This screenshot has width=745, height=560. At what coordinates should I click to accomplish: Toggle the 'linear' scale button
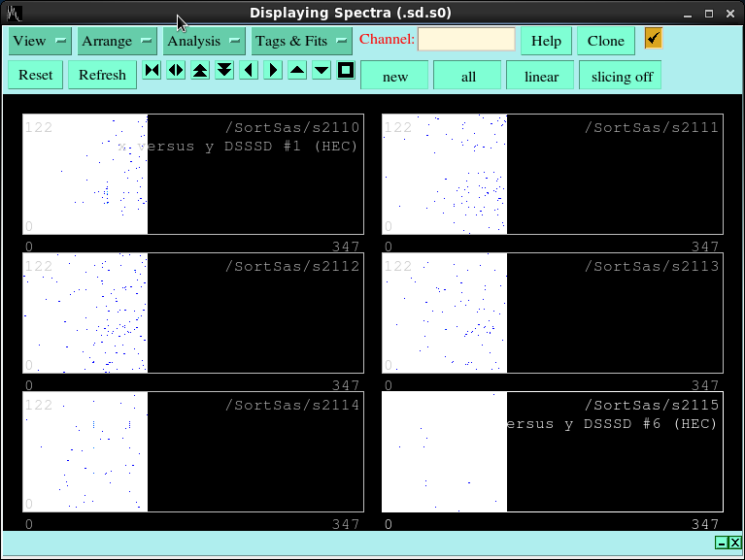[x=541, y=76]
